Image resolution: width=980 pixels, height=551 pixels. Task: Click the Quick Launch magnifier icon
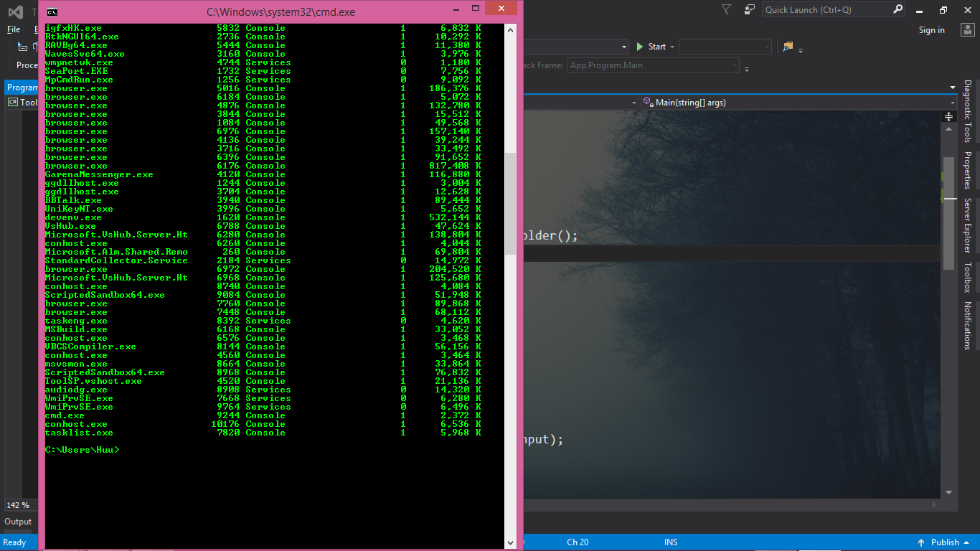[898, 10]
